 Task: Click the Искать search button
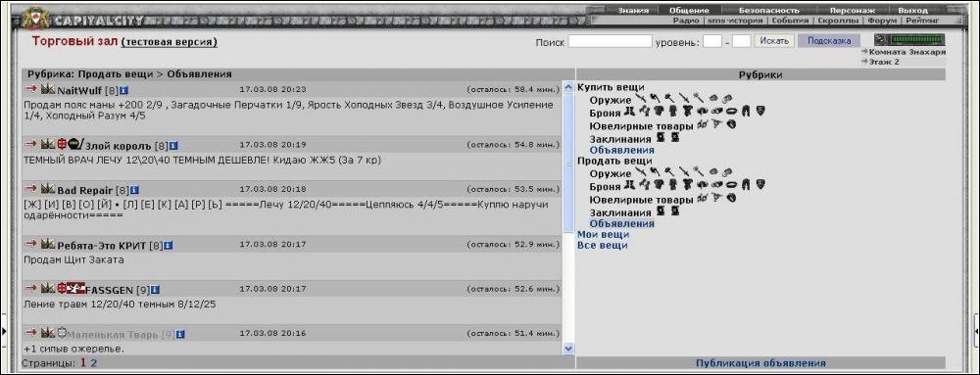point(774,41)
